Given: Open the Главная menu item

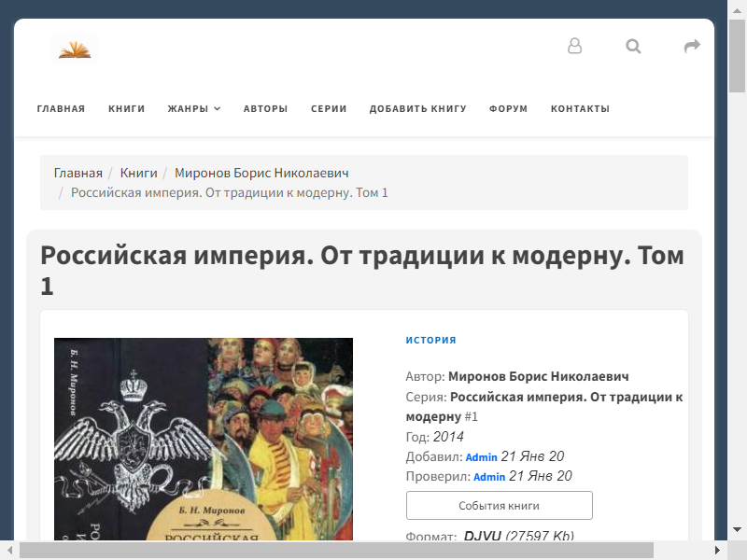Looking at the screenshot, I should [x=61, y=109].
